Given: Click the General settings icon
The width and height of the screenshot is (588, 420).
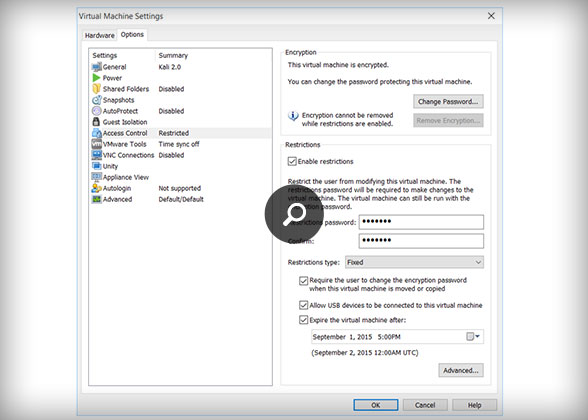Looking at the screenshot, I should (96, 67).
